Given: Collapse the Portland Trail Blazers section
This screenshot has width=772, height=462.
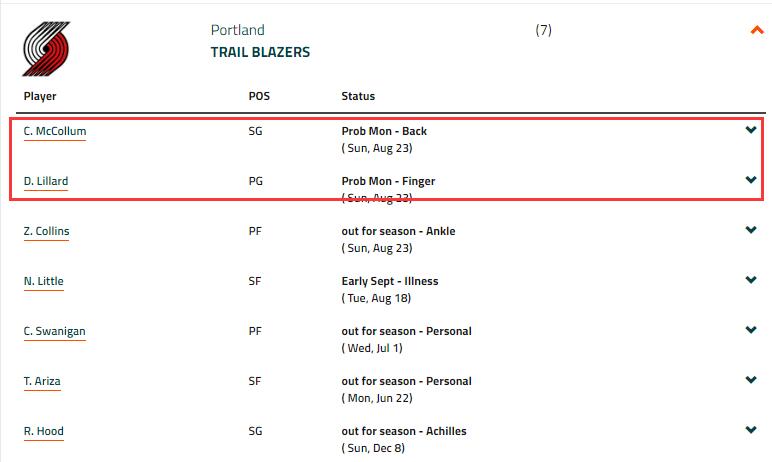Looking at the screenshot, I should click(756, 30).
